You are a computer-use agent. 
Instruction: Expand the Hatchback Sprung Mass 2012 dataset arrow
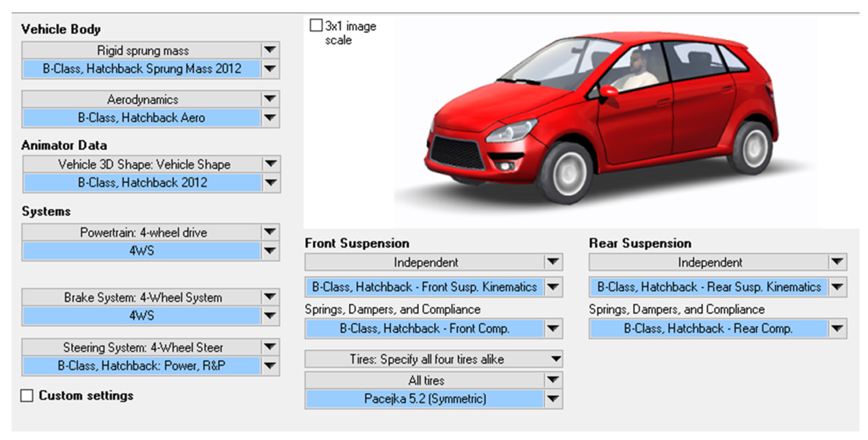tap(270, 69)
